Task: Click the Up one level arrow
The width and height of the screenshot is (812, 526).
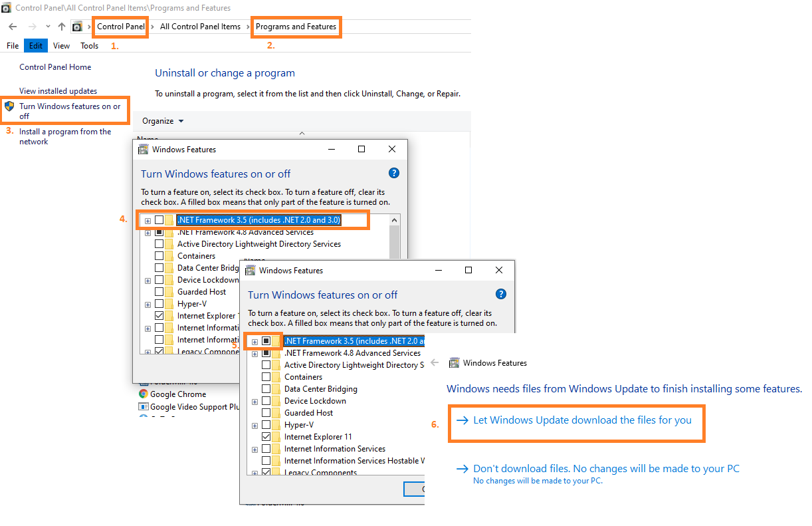Action: [x=62, y=27]
